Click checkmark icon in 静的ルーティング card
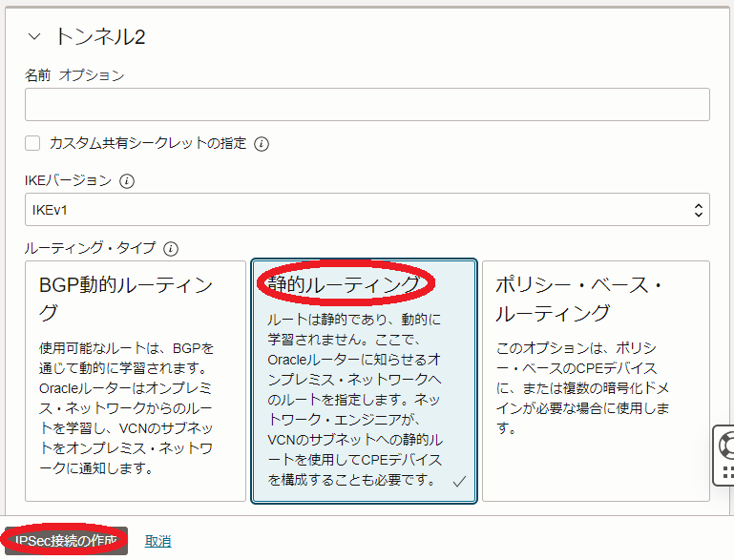Image resolution: width=734 pixels, height=560 pixels. point(459,482)
